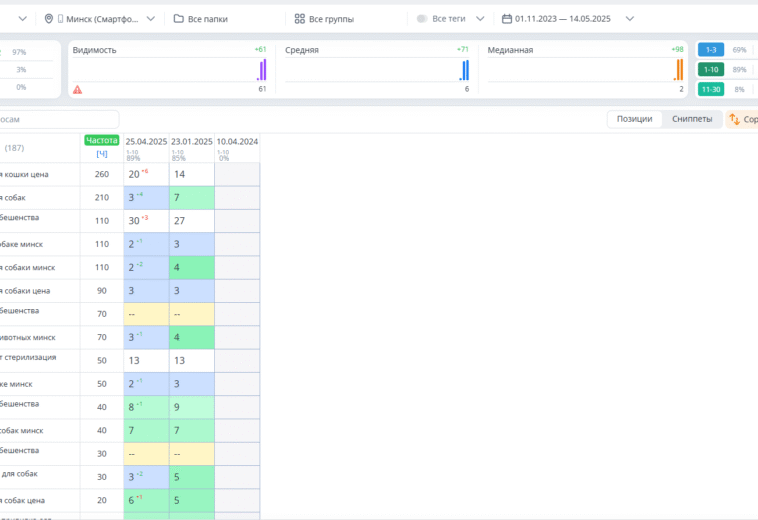Click the dark green 1-10 range badge

pyautogui.click(x=711, y=70)
